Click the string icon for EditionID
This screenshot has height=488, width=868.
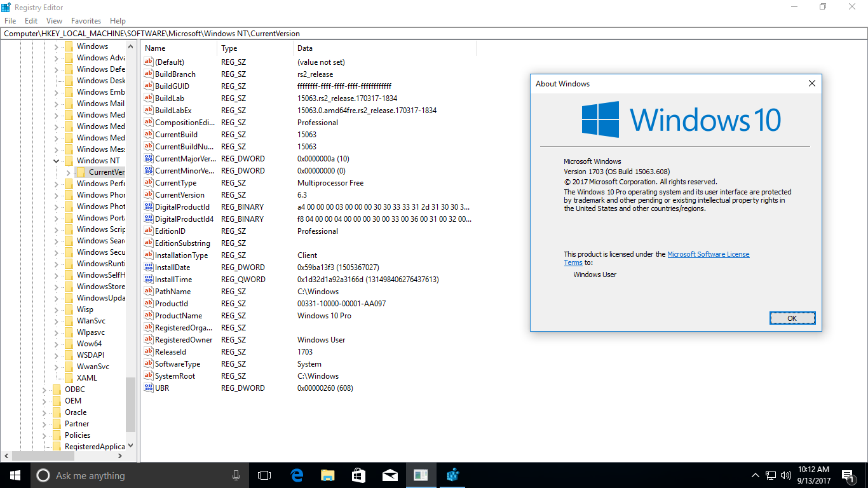[x=149, y=231]
